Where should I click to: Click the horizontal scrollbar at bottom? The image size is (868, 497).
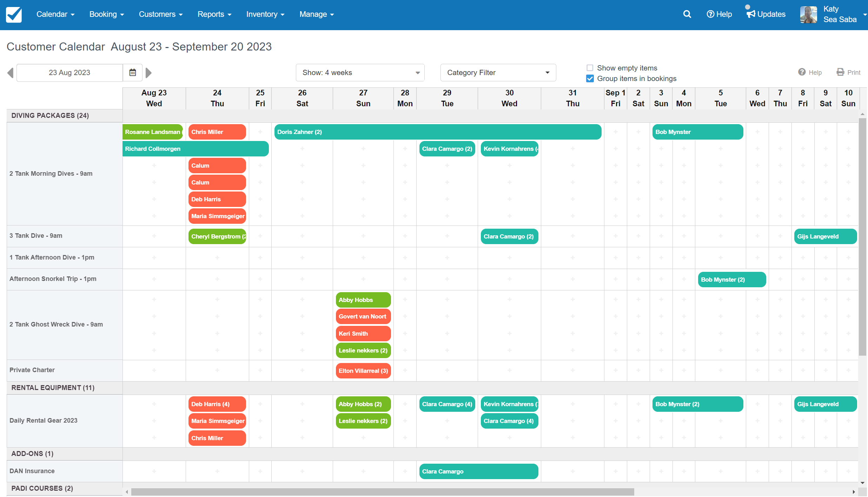351,491
